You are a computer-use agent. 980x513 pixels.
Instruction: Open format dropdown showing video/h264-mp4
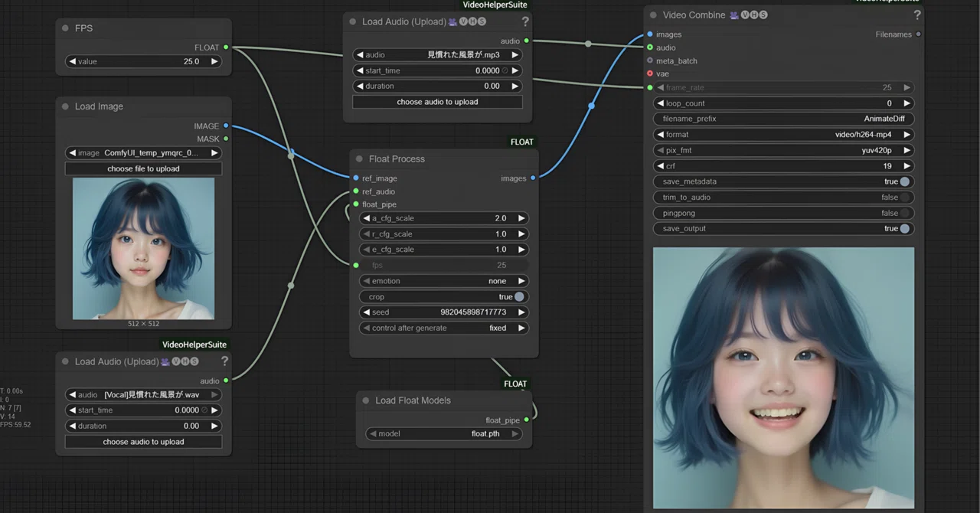tap(783, 135)
